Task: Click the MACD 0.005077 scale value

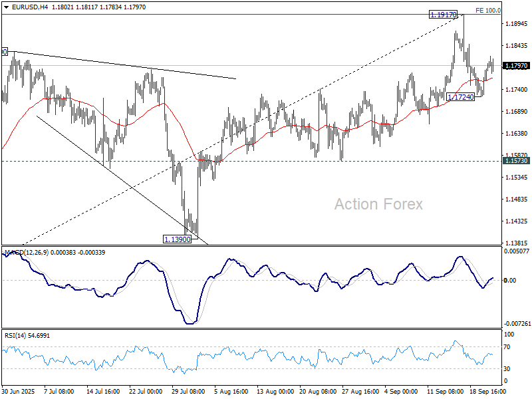Action: (x=517, y=251)
